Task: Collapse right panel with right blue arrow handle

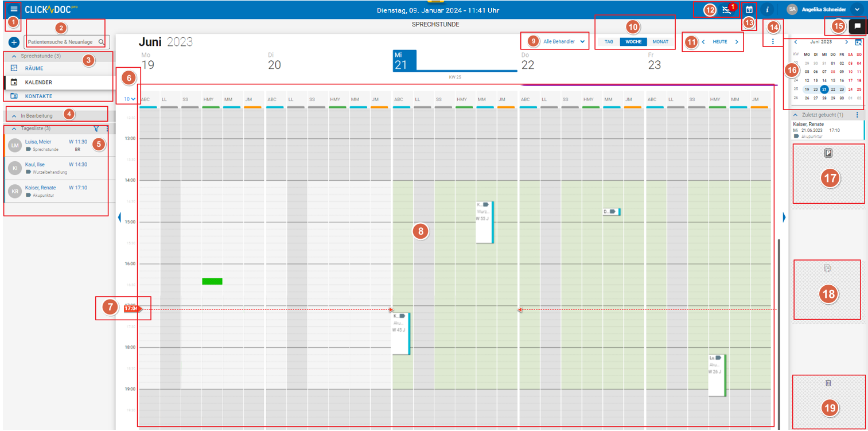Action: tap(784, 217)
